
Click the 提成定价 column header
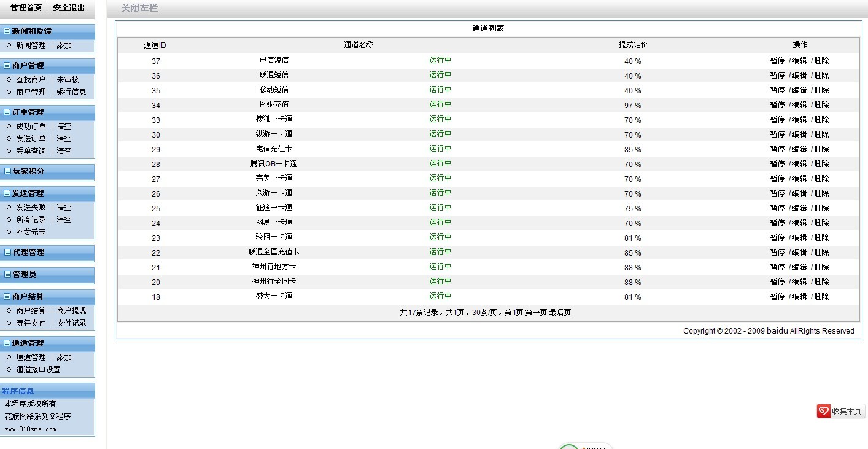(633, 45)
